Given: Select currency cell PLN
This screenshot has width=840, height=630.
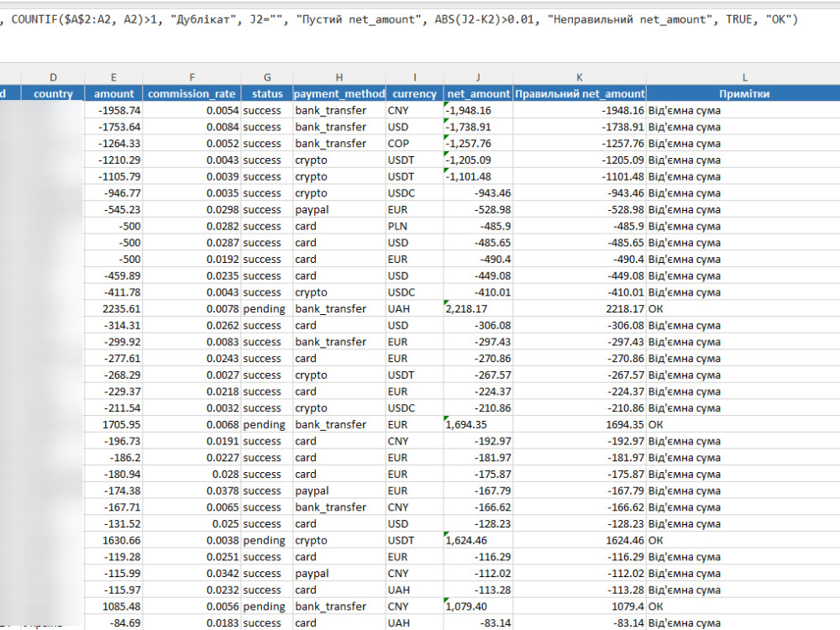Looking at the screenshot, I should (415, 226).
